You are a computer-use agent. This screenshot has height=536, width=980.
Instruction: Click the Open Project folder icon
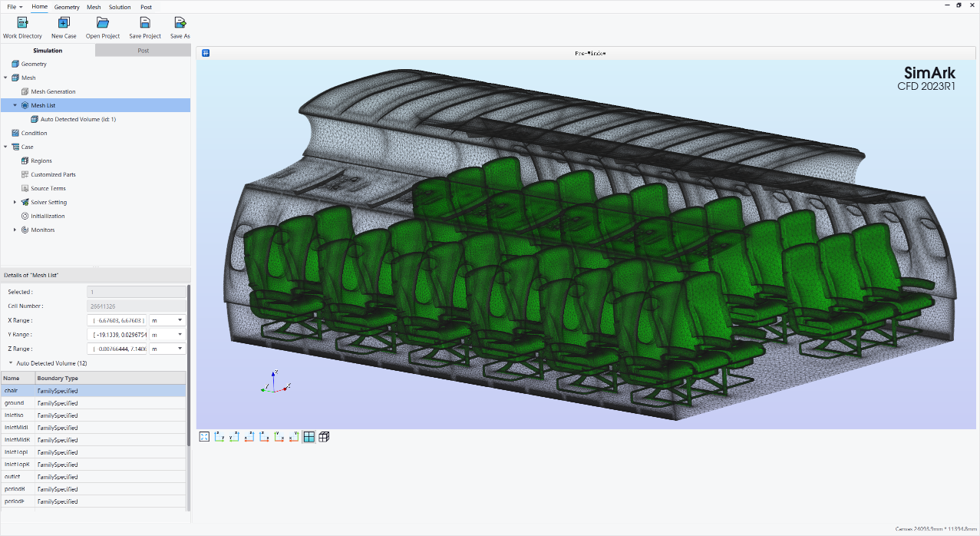pyautogui.click(x=103, y=22)
